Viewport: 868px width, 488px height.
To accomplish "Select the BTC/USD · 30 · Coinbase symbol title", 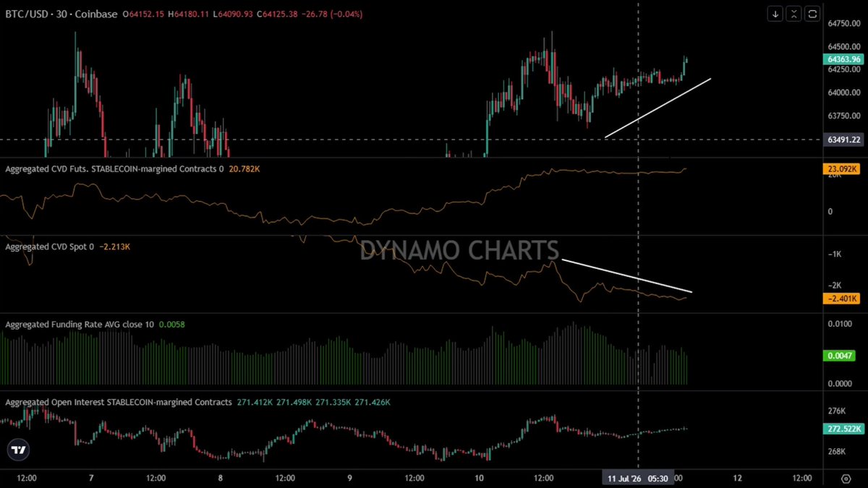I will point(61,14).
